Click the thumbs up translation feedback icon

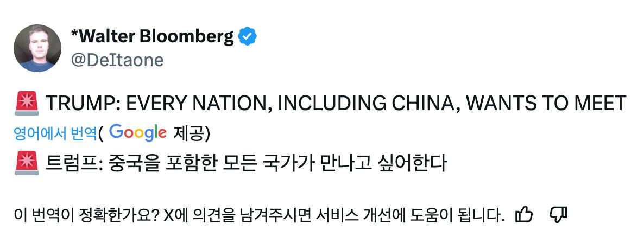point(523,215)
